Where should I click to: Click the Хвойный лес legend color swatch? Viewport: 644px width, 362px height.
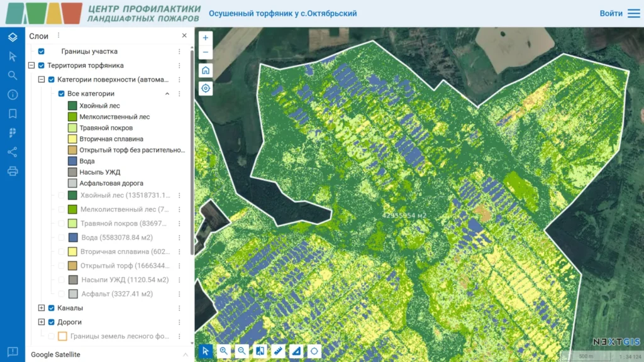click(72, 106)
